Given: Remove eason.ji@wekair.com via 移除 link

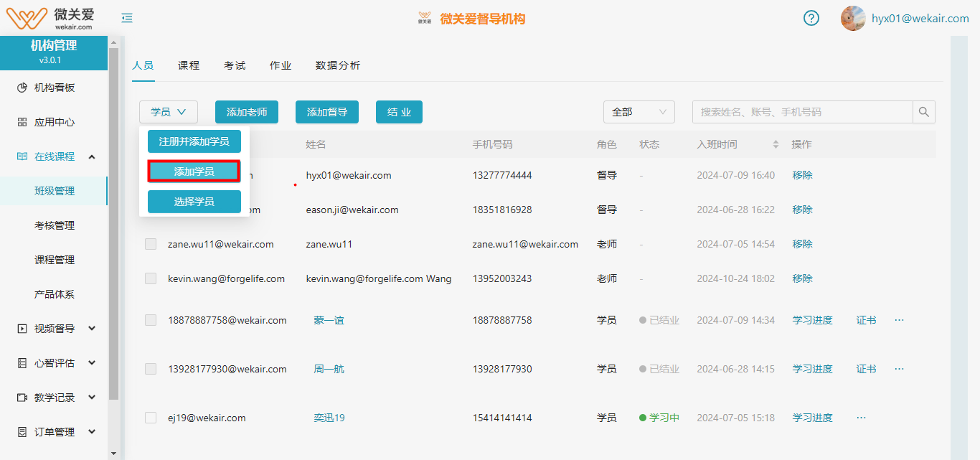Looking at the screenshot, I should click(x=802, y=210).
